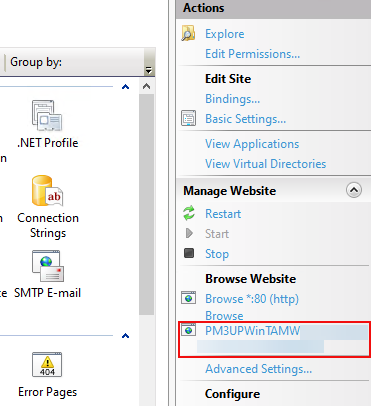This screenshot has height=406, width=371.
Task: Click the Browse *:80 globe icon
Action: 188,298
